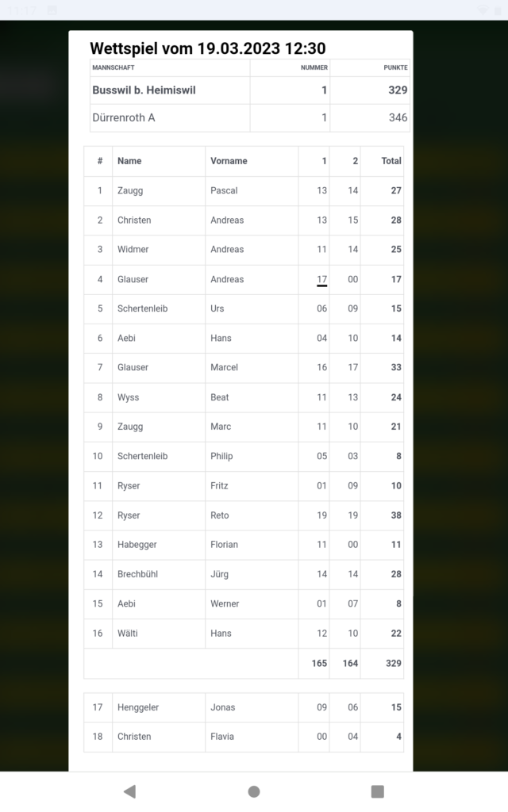Click the underlined score 17 for Glauser Andreas
The width and height of the screenshot is (508, 812).
coord(321,279)
